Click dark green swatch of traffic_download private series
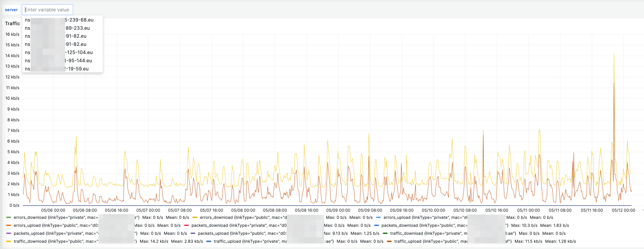 pos(385,233)
